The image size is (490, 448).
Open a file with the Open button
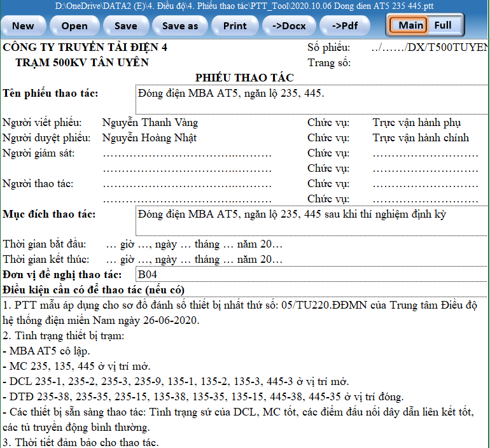[74, 26]
